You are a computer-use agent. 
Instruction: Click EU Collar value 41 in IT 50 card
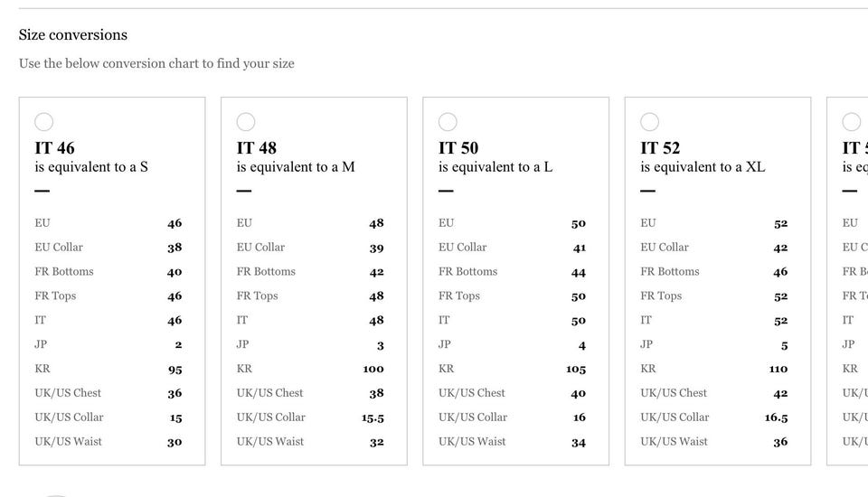pyautogui.click(x=579, y=248)
